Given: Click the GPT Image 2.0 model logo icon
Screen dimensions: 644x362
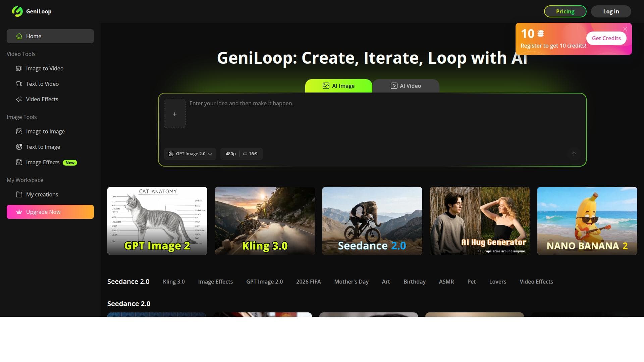Looking at the screenshot, I should (x=171, y=154).
